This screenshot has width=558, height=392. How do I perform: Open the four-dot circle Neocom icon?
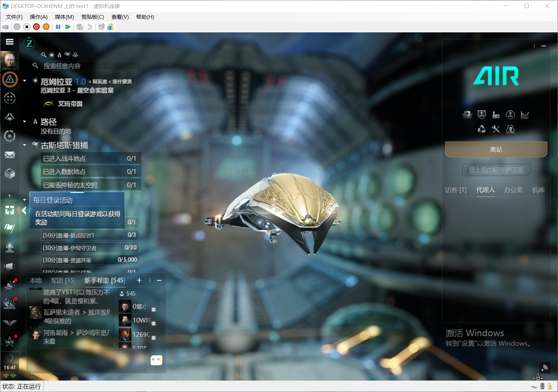(10, 99)
